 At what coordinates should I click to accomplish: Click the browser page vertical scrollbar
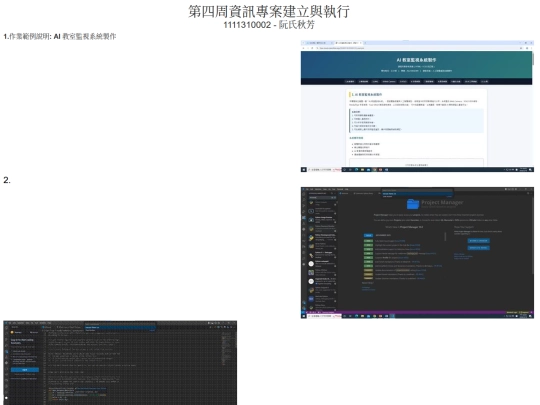(x=533, y=59)
